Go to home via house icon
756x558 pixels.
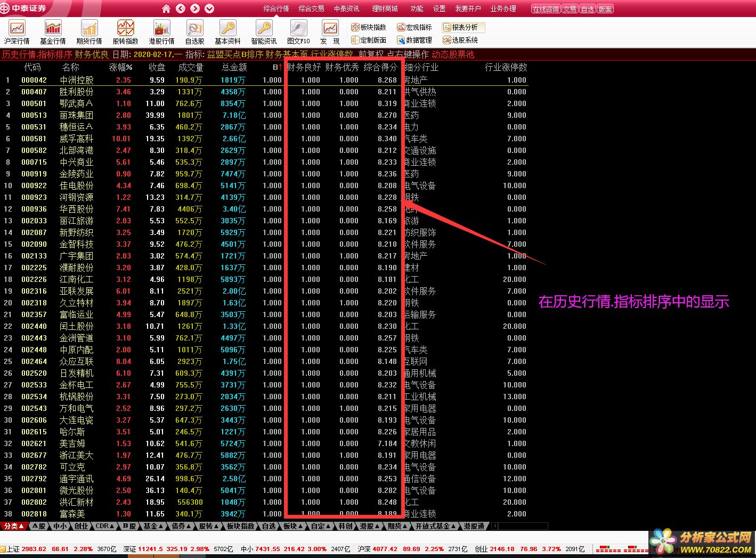(166, 9)
